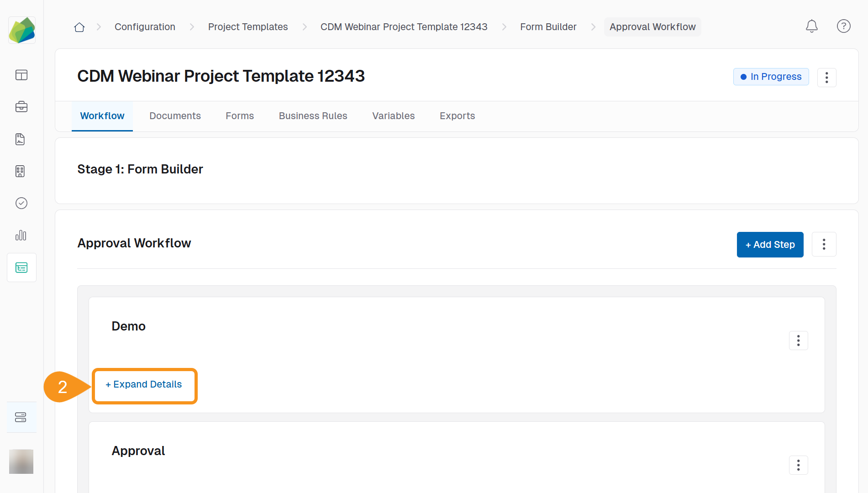Open the three-dot menu on the Approval step
868x493 pixels.
pyautogui.click(x=799, y=465)
